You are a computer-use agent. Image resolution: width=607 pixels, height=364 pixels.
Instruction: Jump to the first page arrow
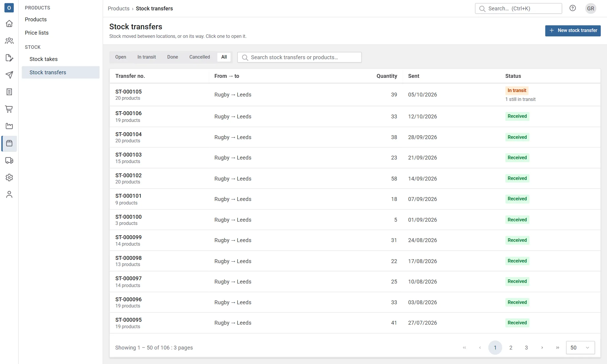[465, 348]
